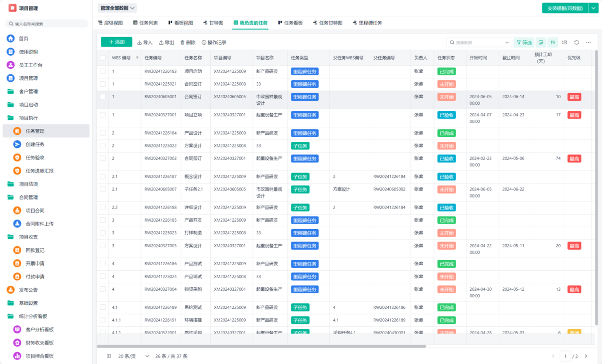Open 首页 from the sidebar home icon

click(x=11, y=39)
